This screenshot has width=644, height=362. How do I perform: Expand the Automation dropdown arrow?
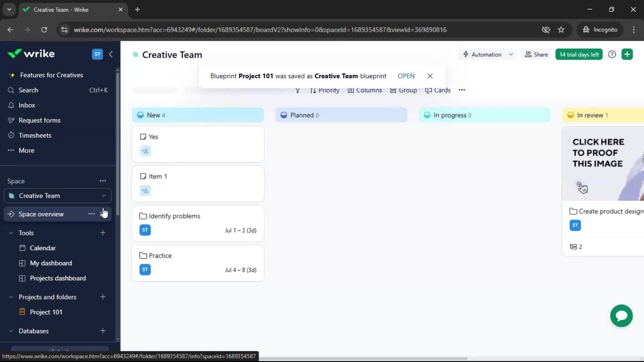(511, 54)
